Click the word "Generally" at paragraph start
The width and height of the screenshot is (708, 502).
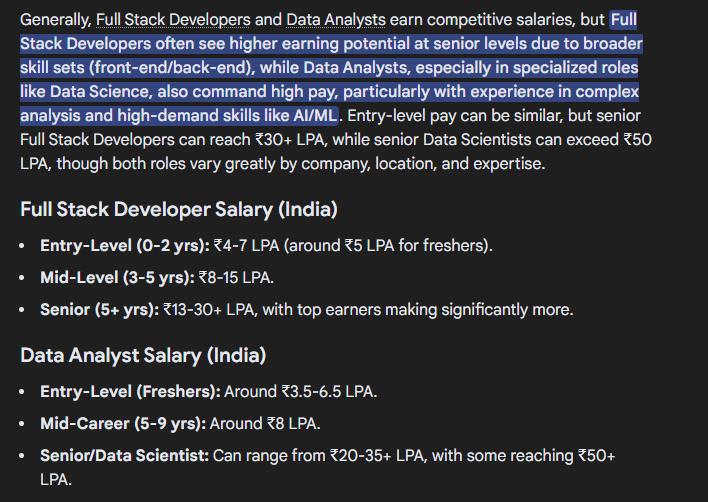(52, 20)
